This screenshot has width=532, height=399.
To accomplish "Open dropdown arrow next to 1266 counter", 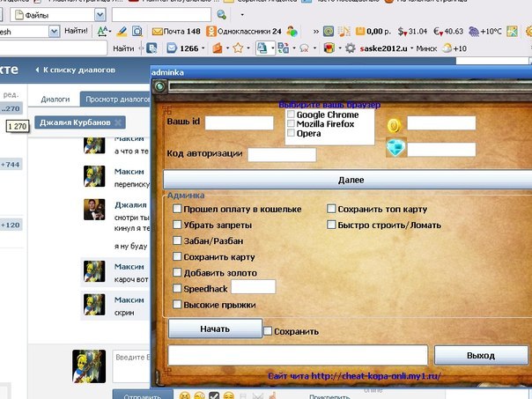I will (x=203, y=48).
